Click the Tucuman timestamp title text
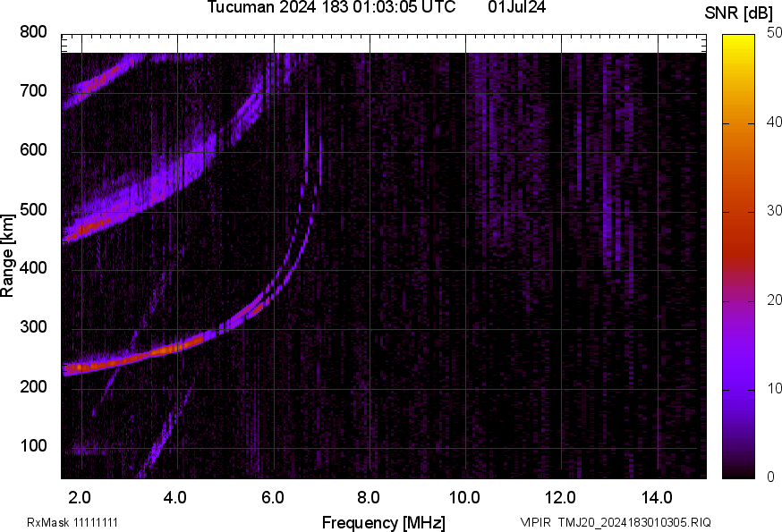 coord(331,7)
